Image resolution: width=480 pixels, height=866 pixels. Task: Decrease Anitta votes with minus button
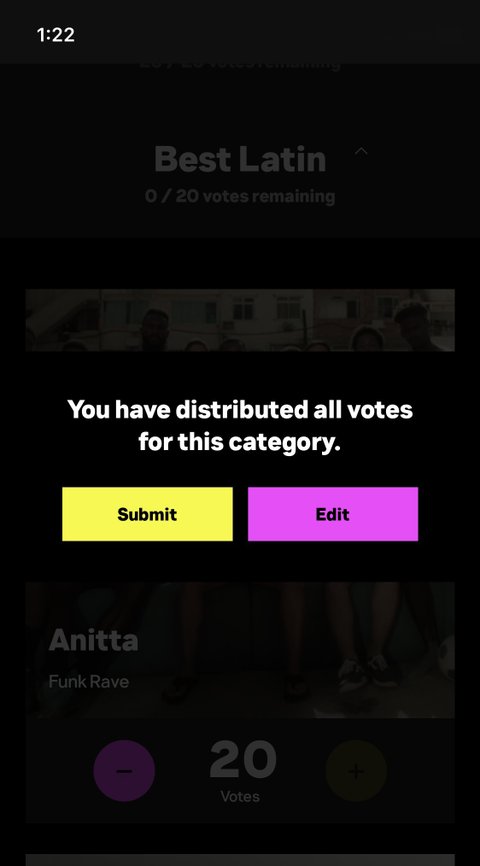coord(124,770)
